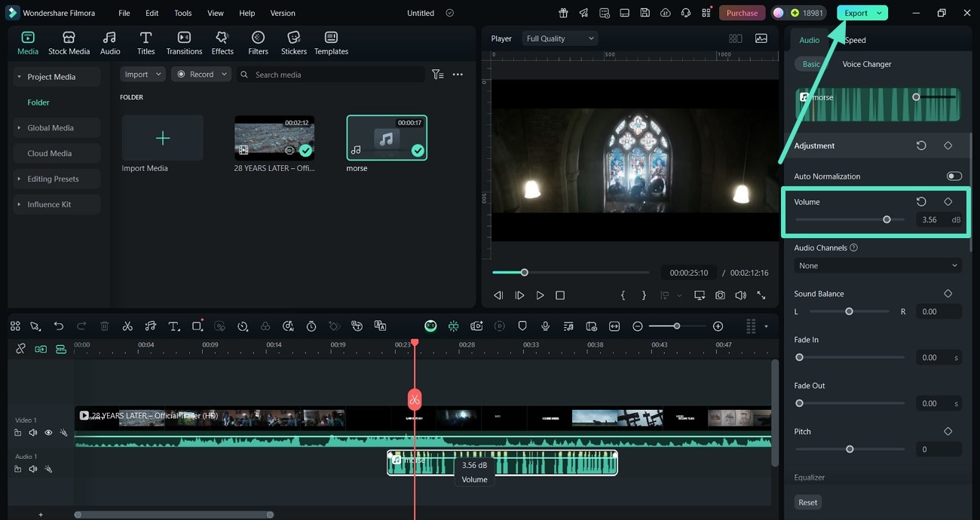
Task: Click the timeline zoom in plus icon
Action: [718, 326]
